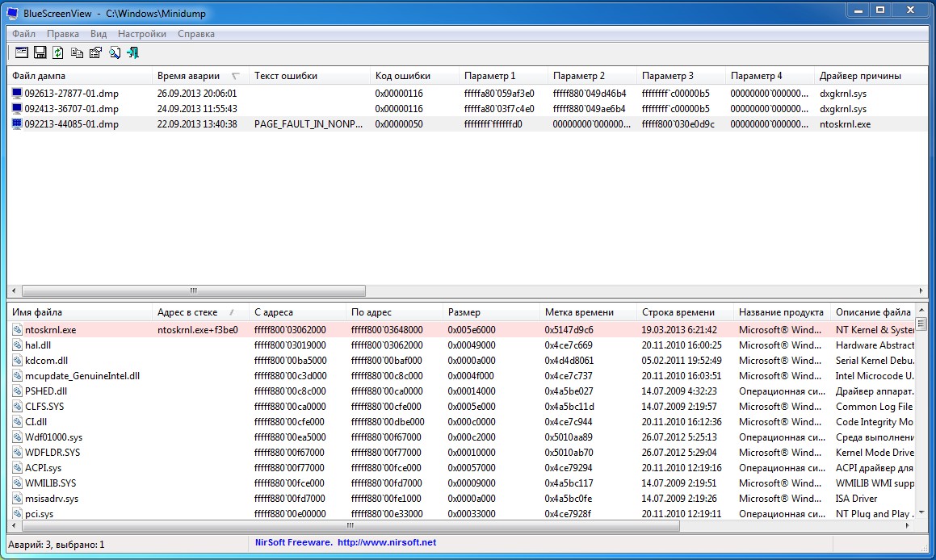Click the 'Common Log File' description cell

pos(875,406)
